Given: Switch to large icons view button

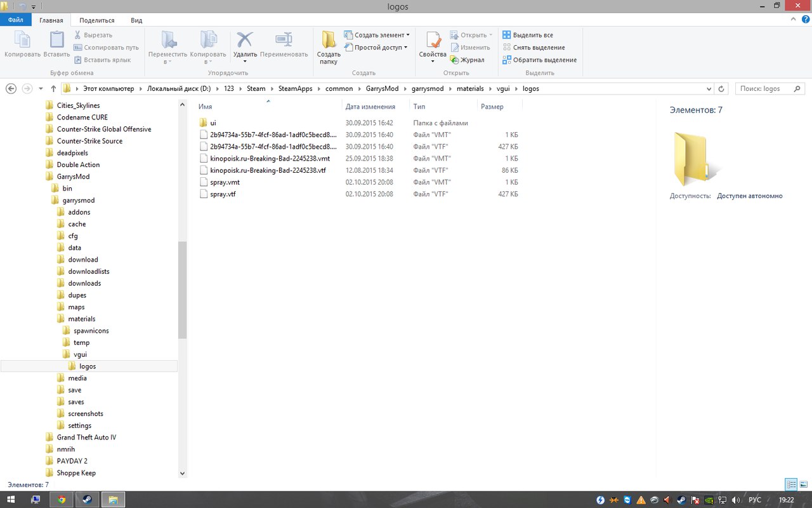Looking at the screenshot, I should (x=802, y=485).
